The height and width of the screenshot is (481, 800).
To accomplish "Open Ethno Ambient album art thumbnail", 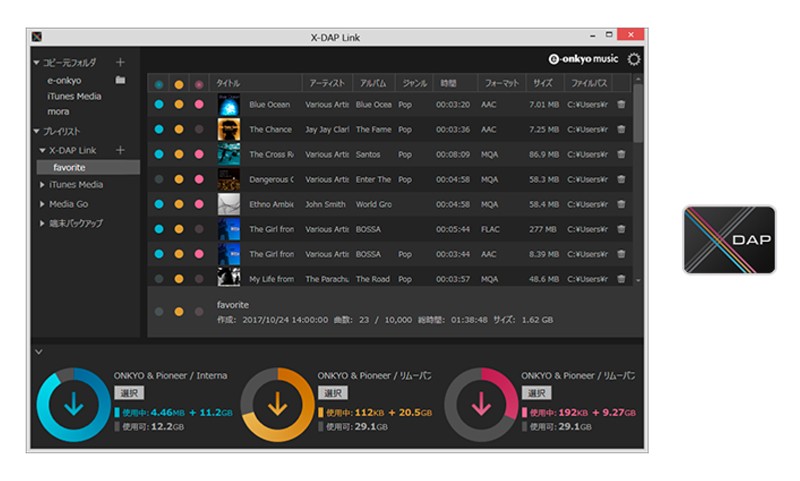I will (x=229, y=205).
